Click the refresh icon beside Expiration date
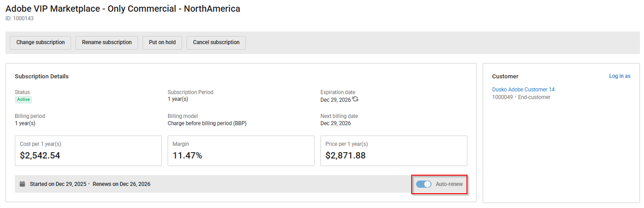Screen dimensions: 644x208 pos(355,99)
